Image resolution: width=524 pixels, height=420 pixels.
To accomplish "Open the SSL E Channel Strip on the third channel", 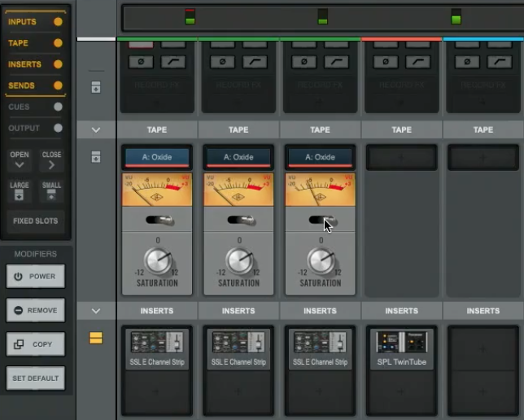I will 320,348.
